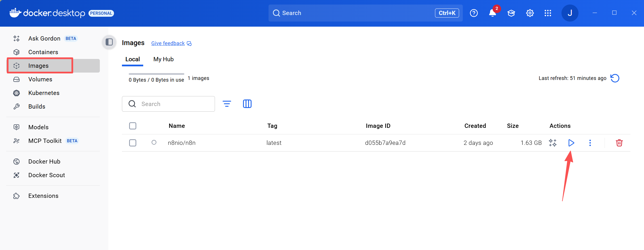This screenshot has height=250, width=644.
Task: Click the Image ID column header
Action: pyautogui.click(x=378, y=126)
